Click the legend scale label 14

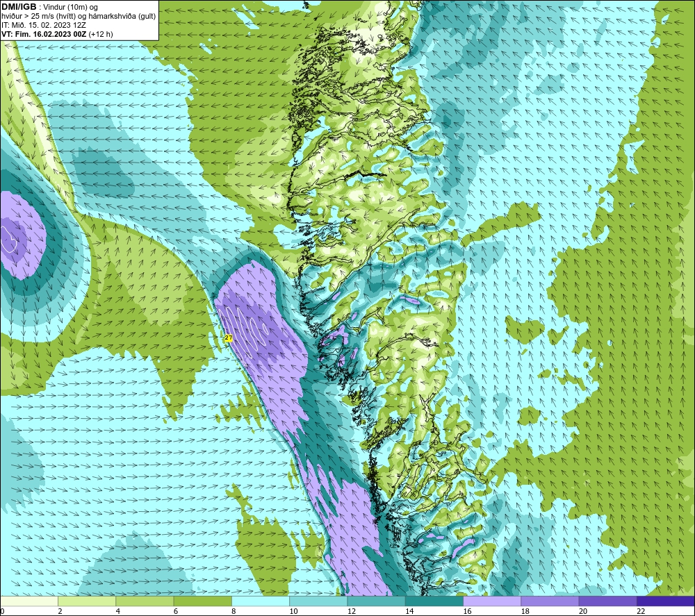pyautogui.click(x=409, y=611)
